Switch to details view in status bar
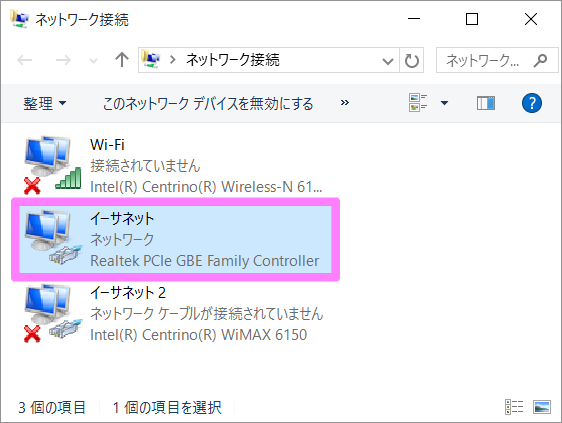This screenshot has width=562, height=423. (514, 407)
